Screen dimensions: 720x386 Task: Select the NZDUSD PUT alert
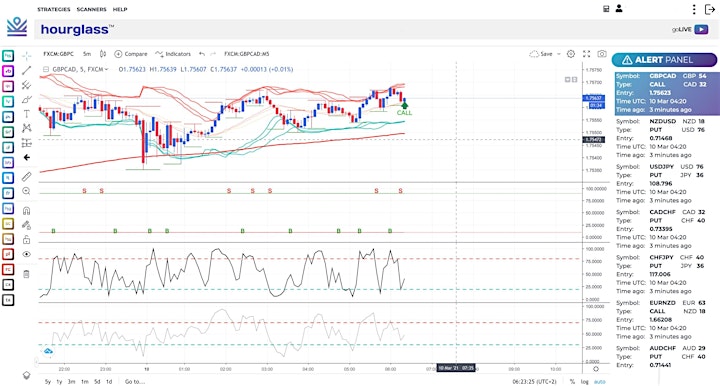[x=667, y=138]
